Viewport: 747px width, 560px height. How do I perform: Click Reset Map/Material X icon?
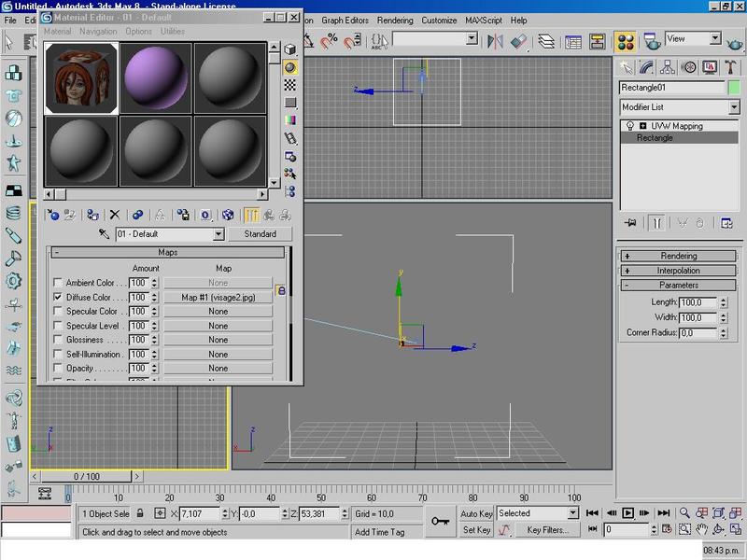pyautogui.click(x=114, y=216)
